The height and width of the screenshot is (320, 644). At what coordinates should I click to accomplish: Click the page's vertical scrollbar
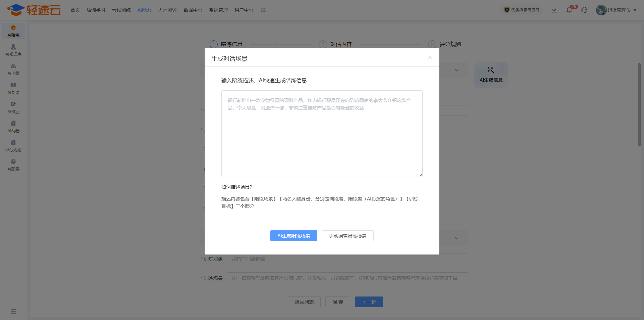pyautogui.click(x=639, y=105)
